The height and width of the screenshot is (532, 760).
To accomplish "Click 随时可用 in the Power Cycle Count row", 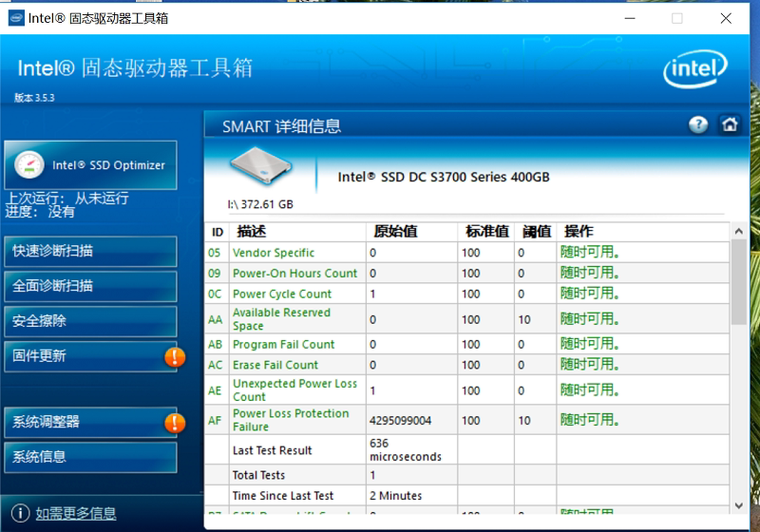I will click(590, 294).
